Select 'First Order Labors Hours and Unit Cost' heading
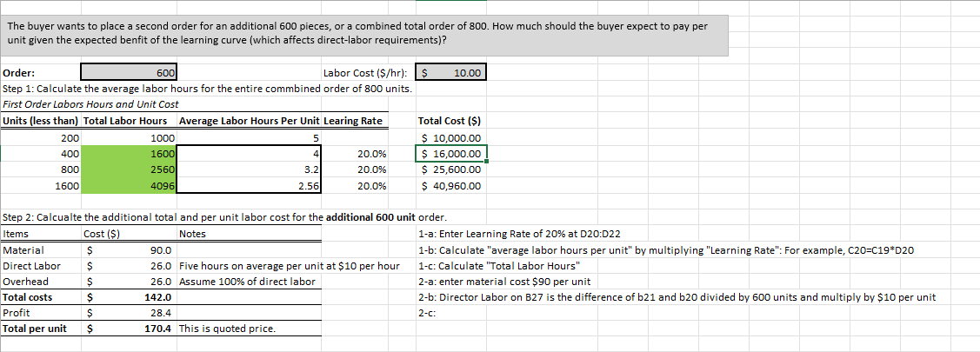Image resolution: width=980 pixels, height=352 pixels. 90,103
